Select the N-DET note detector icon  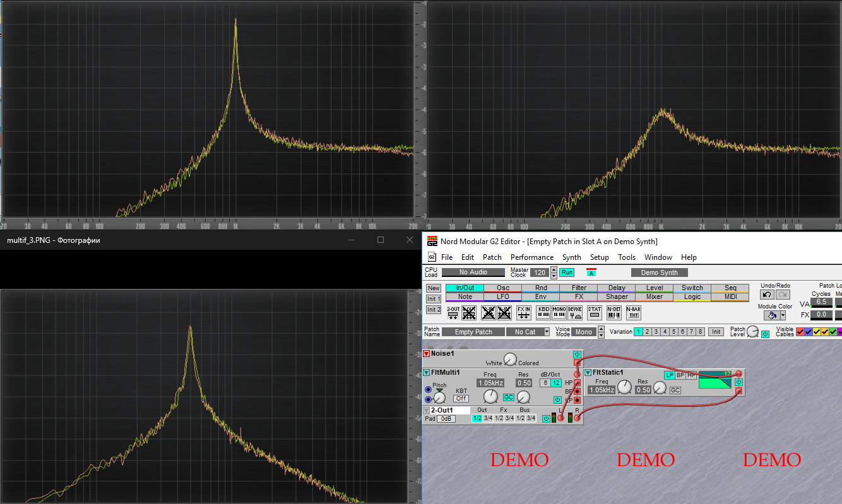click(614, 312)
